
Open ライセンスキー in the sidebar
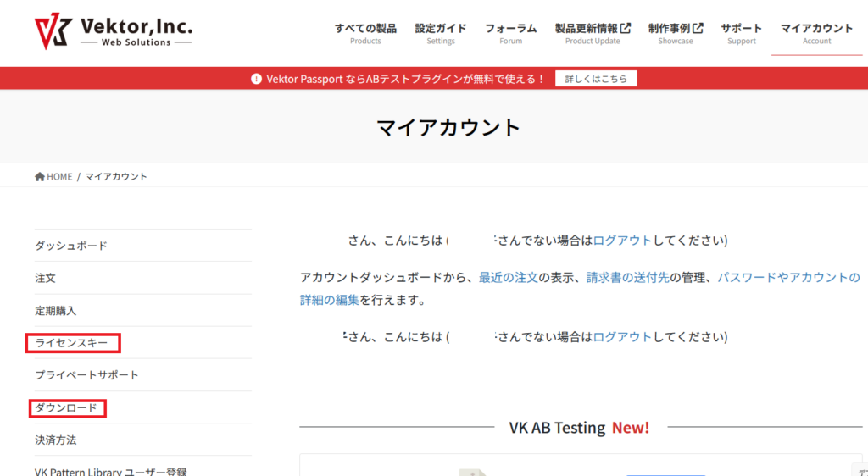click(72, 343)
